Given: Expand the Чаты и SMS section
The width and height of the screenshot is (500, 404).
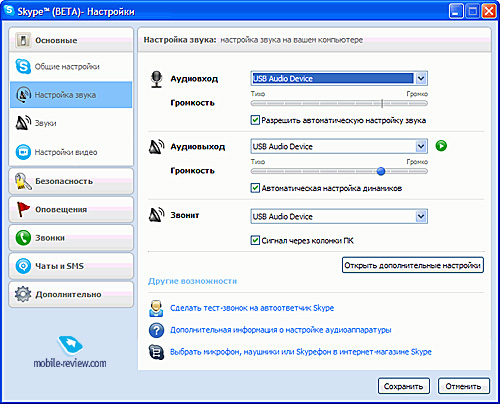Looking at the screenshot, I should click(71, 266).
